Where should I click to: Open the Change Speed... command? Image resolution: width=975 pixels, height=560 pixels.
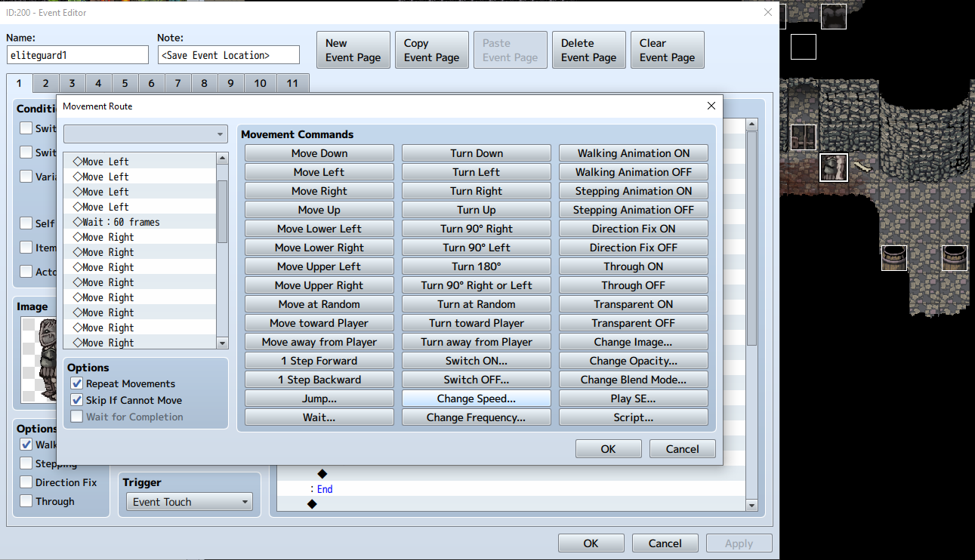pyautogui.click(x=477, y=398)
